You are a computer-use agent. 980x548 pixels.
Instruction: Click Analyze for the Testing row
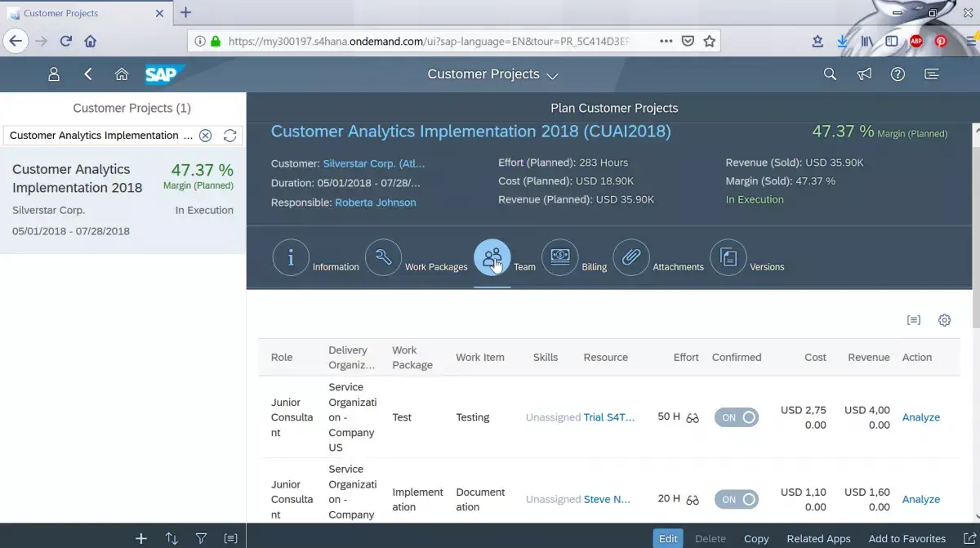[x=921, y=417]
